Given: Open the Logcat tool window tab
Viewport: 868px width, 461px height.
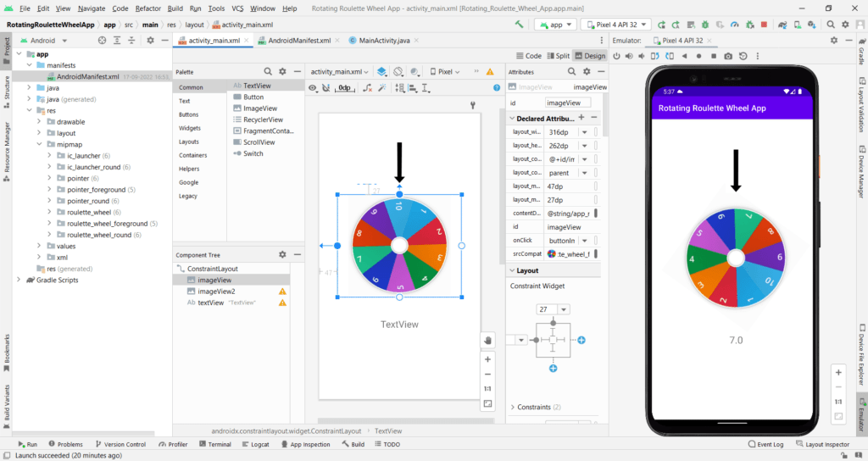Looking at the screenshot, I should tap(256, 444).
